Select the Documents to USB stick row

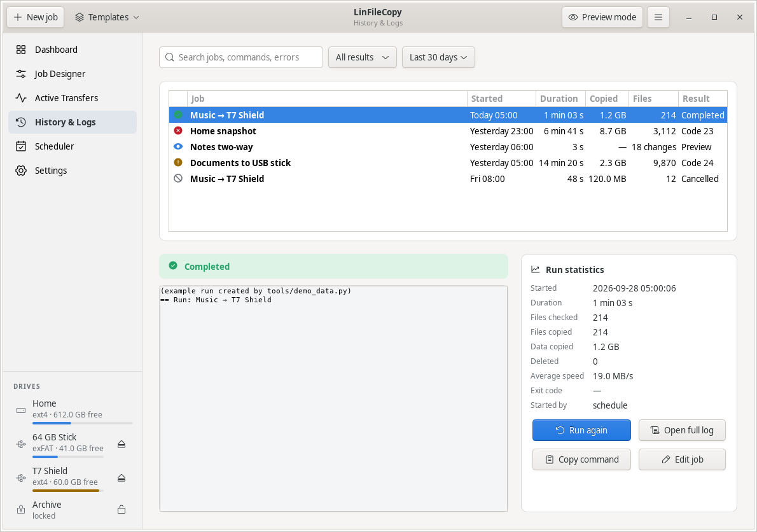pyautogui.click(x=448, y=163)
